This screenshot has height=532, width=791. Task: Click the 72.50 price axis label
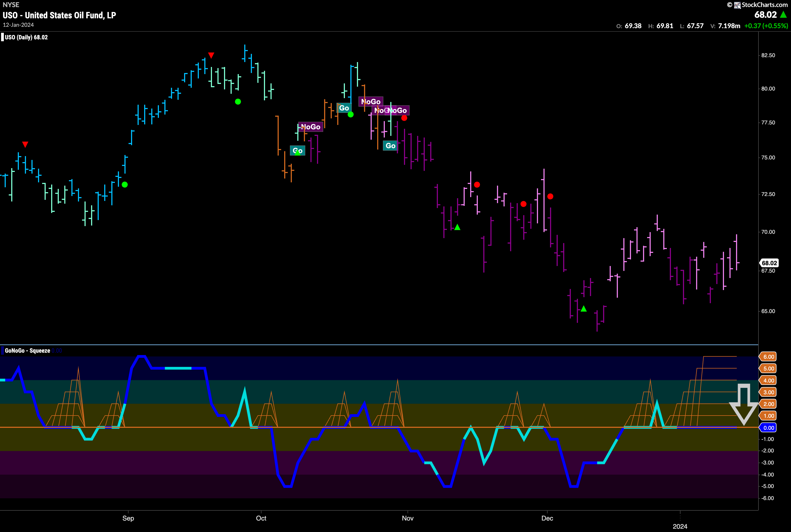[768, 194]
